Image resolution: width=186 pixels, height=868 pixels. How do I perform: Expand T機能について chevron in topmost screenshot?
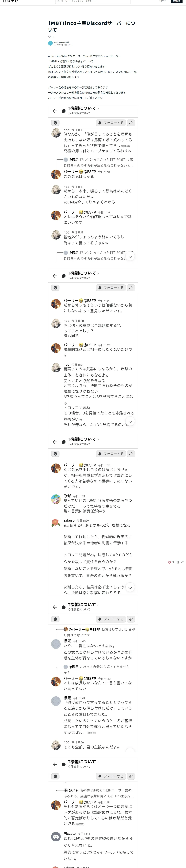pyautogui.click(x=98, y=108)
